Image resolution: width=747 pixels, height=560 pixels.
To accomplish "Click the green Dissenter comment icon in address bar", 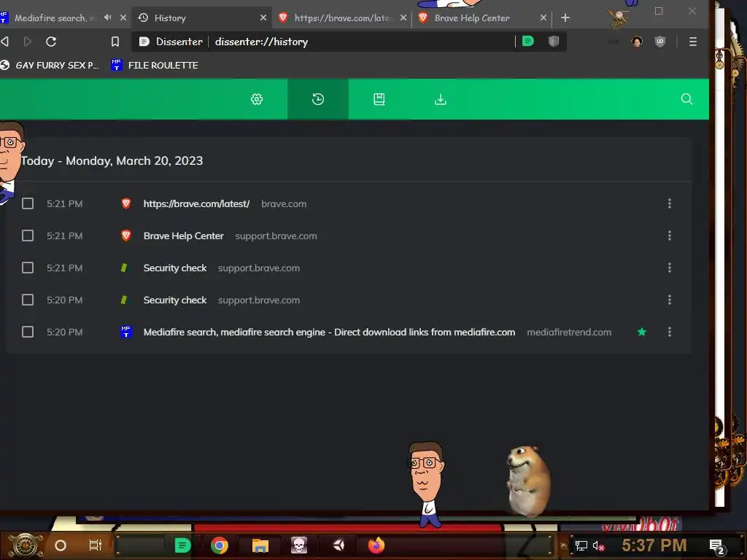I will (x=528, y=42).
